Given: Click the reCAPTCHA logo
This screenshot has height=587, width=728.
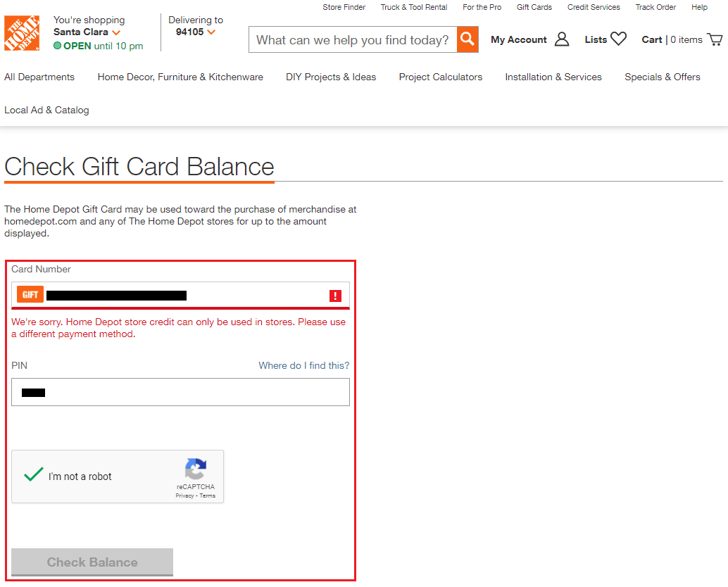Looking at the screenshot, I should coord(196,469).
